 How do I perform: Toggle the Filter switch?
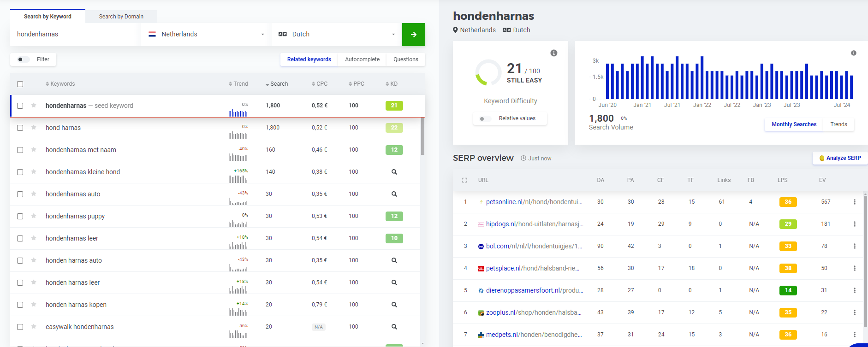click(23, 59)
